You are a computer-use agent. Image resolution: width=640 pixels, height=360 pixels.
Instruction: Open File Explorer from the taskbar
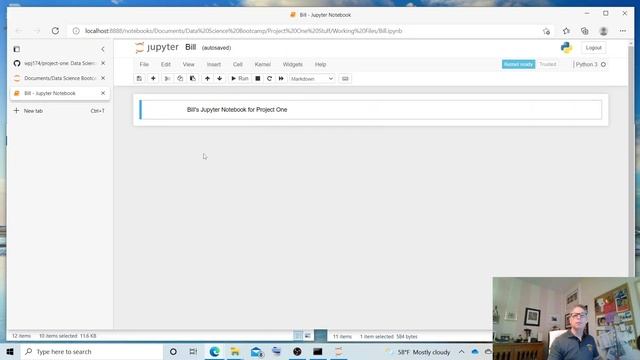pyautogui.click(x=235, y=351)
